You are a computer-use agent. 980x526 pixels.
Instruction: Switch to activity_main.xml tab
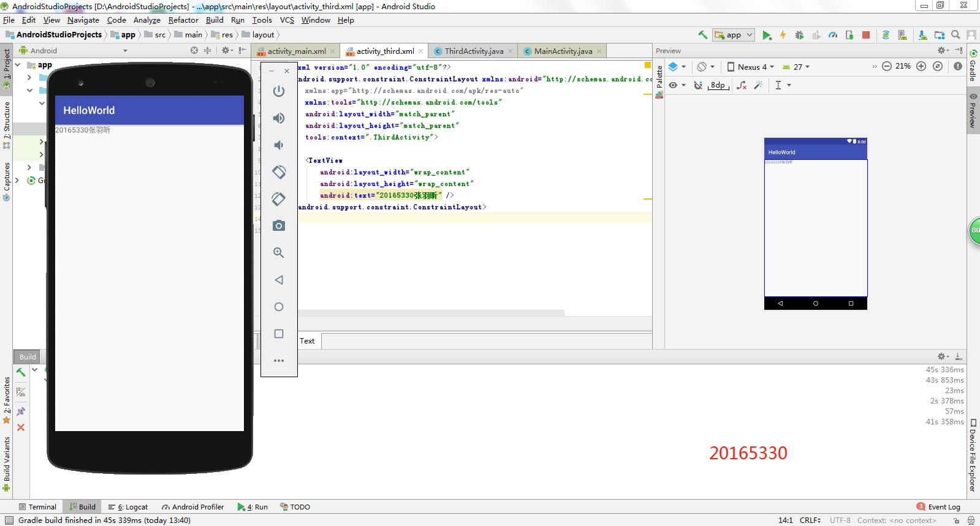pyautogui.click(x=296, y=51)
